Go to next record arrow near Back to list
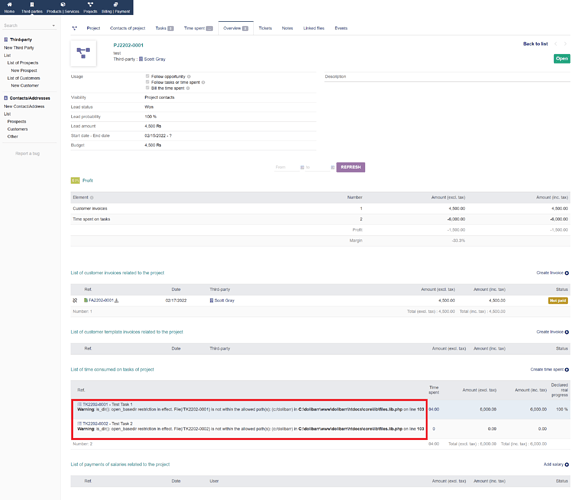Image resolution: width=578 pixels, height=500 pixels. click(x=565, y=44)
